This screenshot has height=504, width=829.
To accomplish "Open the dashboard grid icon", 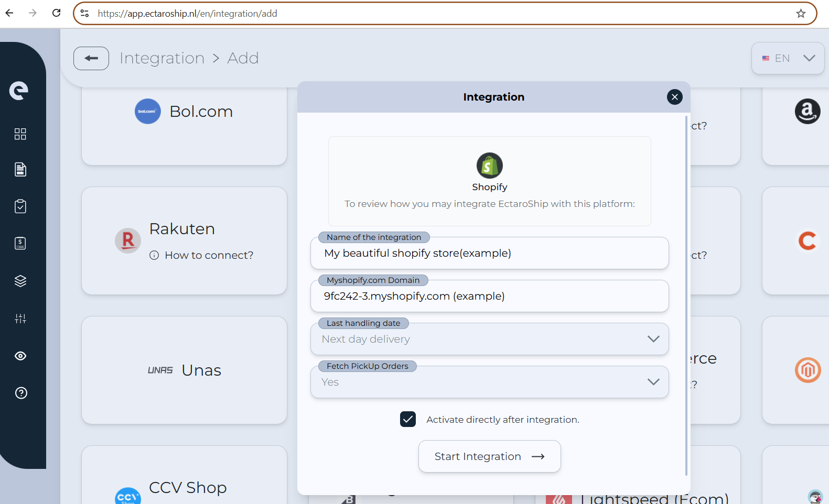I will 20,134.
